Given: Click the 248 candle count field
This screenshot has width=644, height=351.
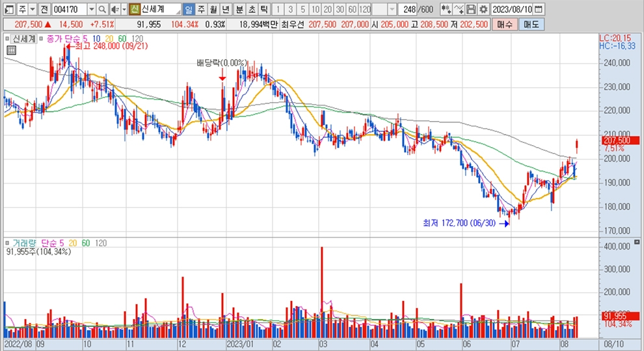Looking at the screenshot, I should tap(409, 9).
